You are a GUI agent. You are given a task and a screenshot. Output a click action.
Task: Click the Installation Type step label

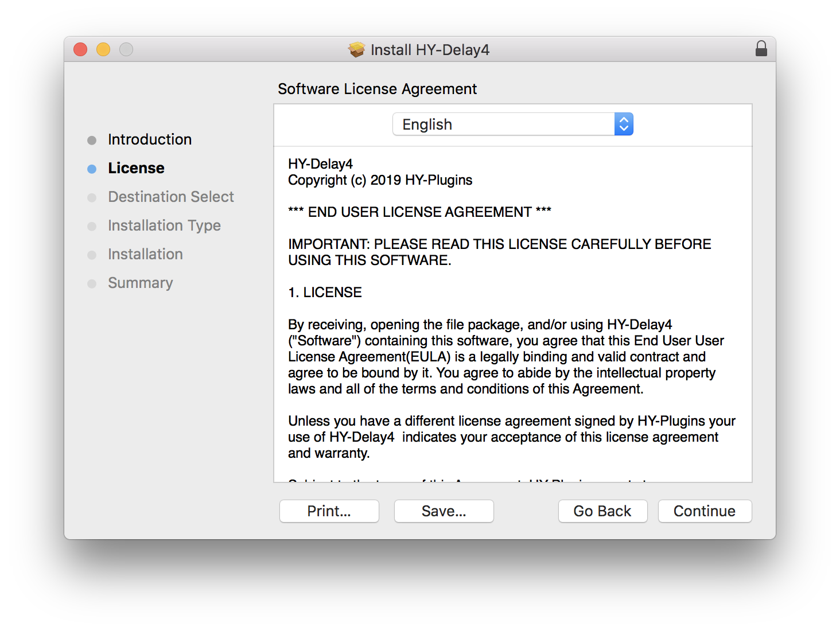pyautogui.click(x=164, y=225)
